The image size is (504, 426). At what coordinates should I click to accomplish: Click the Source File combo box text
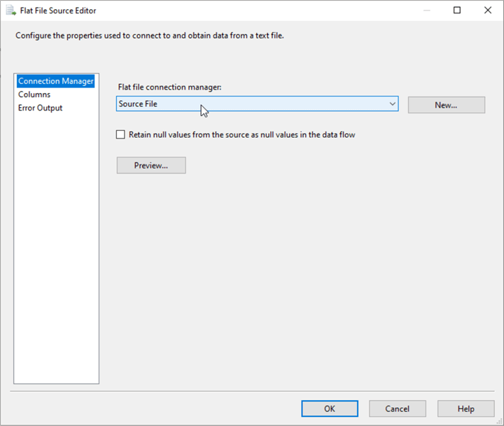(139, 104)
